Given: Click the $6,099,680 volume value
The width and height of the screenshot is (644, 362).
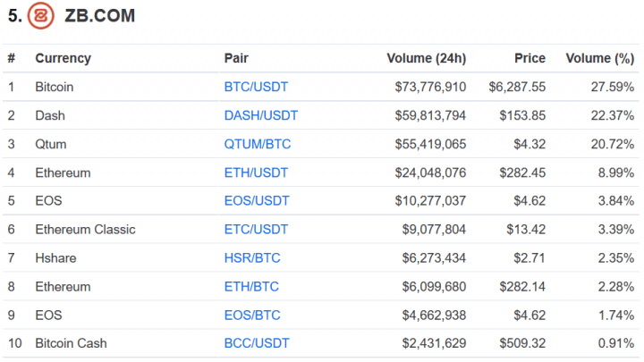Looking at the screenshot, I should pyautogui.click(x=434, y=287).
